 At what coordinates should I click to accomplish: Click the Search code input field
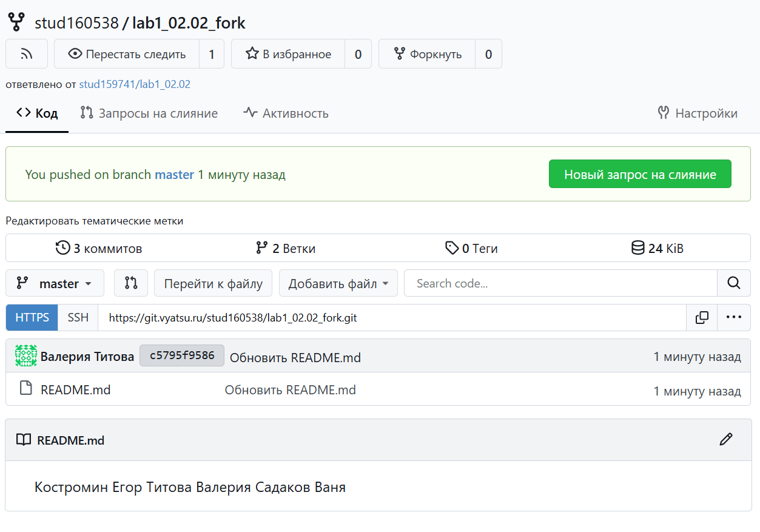560,283
